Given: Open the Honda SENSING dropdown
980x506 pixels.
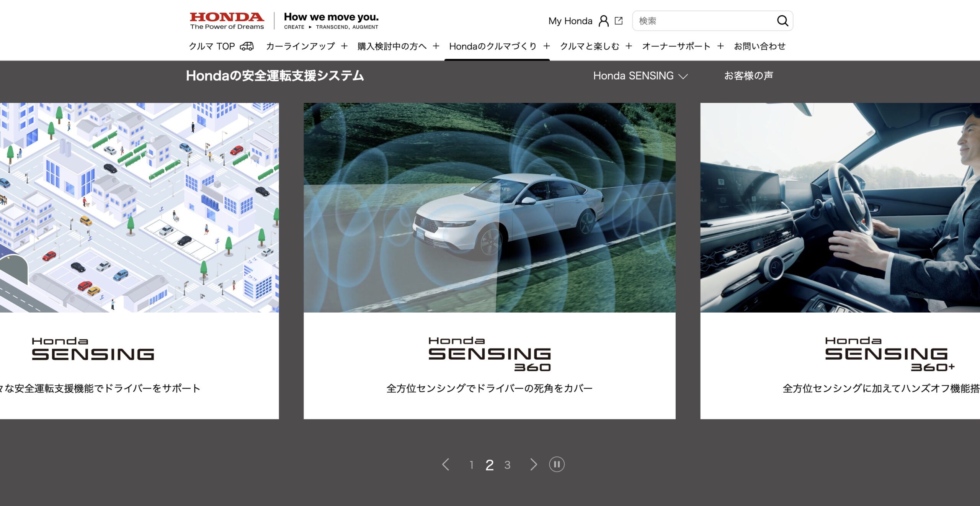Looking at the screenshot, I should click(x=640, y=76).
